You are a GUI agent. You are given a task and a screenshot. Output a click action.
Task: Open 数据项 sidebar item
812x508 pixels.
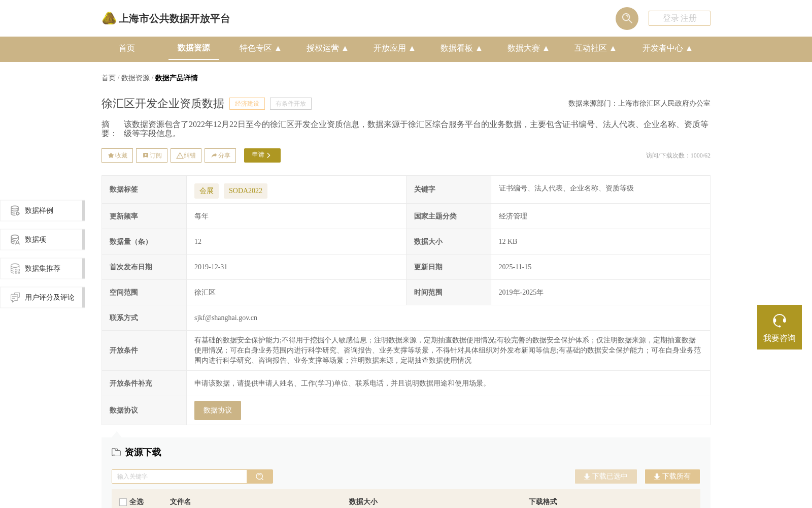[42, 239]
